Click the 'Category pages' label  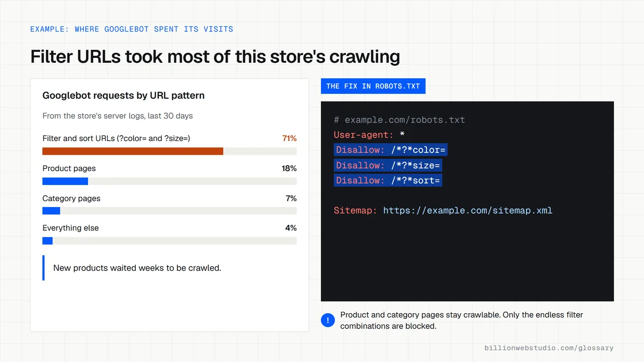(x=71, y=198)
